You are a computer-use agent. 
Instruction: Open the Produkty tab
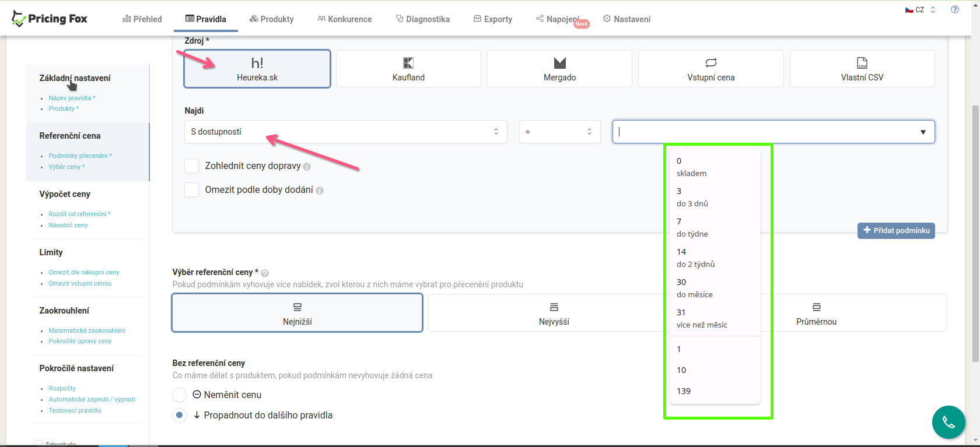(x=272, y=19)
